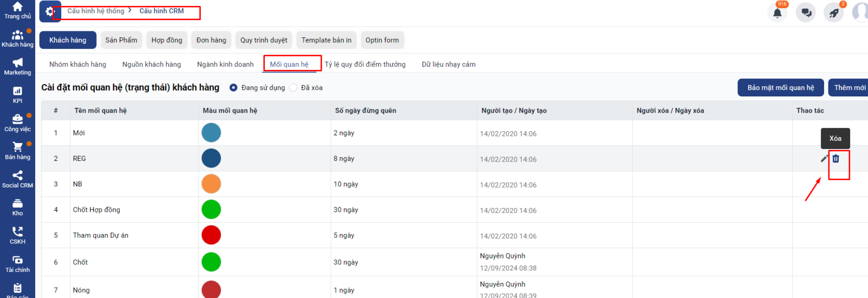The width and height of the screenshot is (868, 298).
Task: Click the settings gear icon
Action: [x=50, y=11]
